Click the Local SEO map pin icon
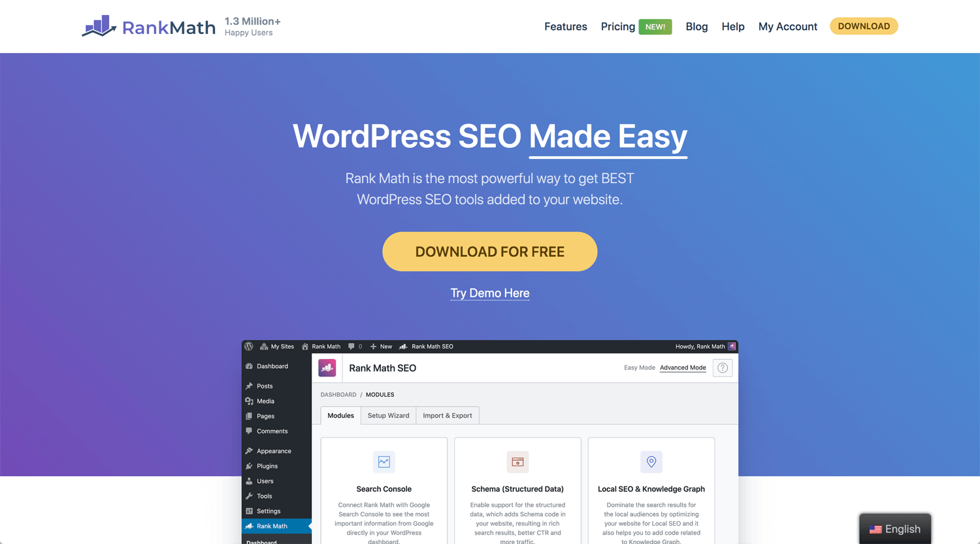This screenshot has height=544, width=980. tap(651, 462)
